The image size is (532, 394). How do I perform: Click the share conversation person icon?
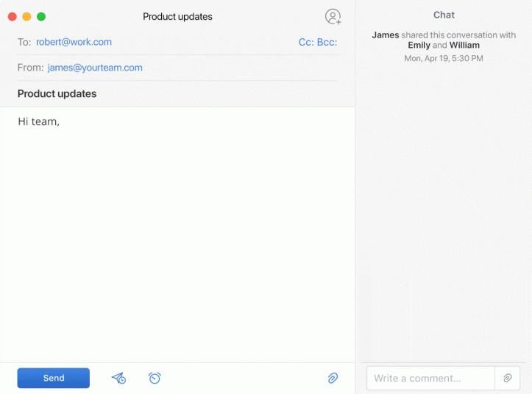pyautogui.click(x=333, y=16)
